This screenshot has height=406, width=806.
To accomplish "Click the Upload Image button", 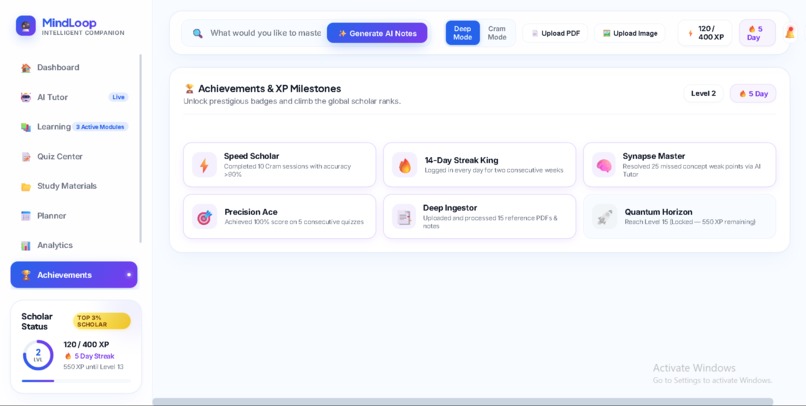I will [630, 33].
